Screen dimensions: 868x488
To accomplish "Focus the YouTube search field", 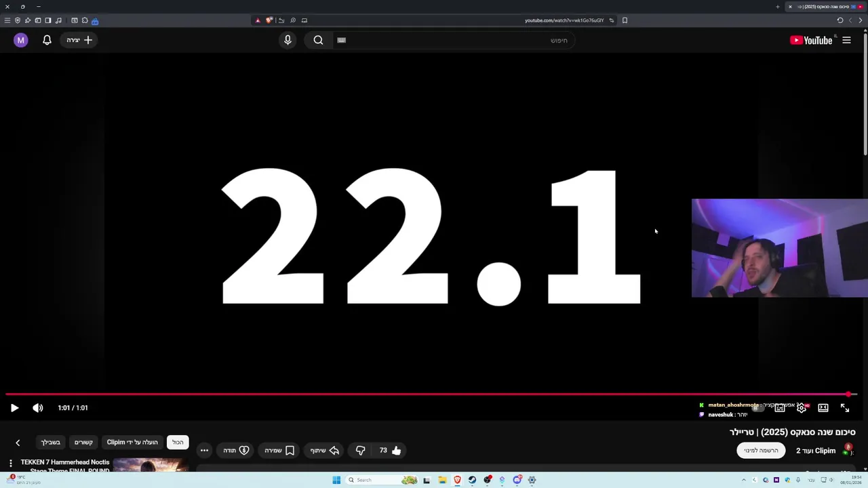I will point(454,40).
